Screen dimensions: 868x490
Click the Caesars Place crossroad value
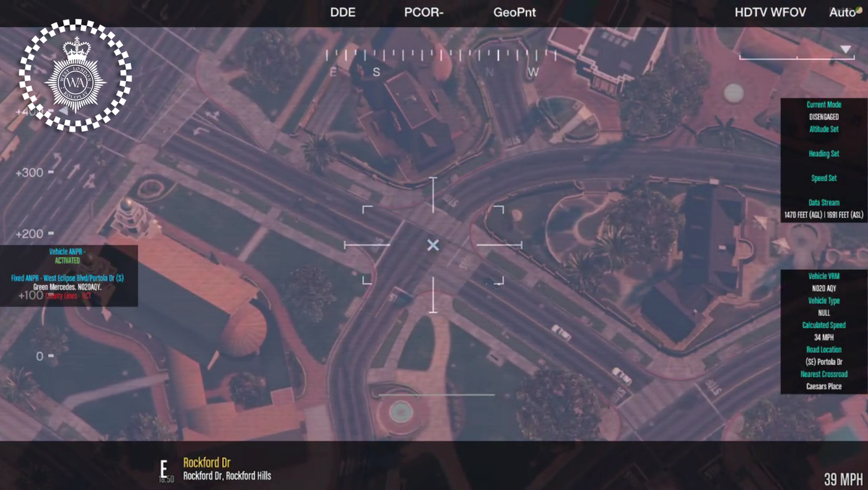point(825,386)
